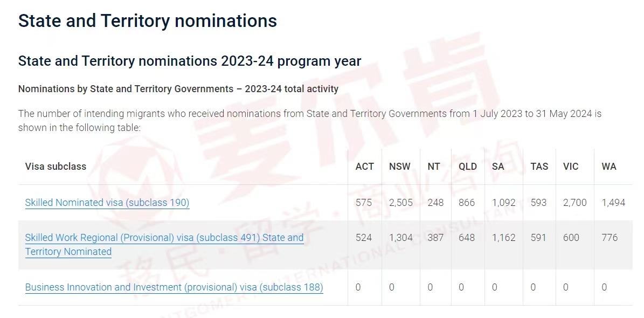Click the ACT column header
644x318 pixels.
tap(365, 167)
